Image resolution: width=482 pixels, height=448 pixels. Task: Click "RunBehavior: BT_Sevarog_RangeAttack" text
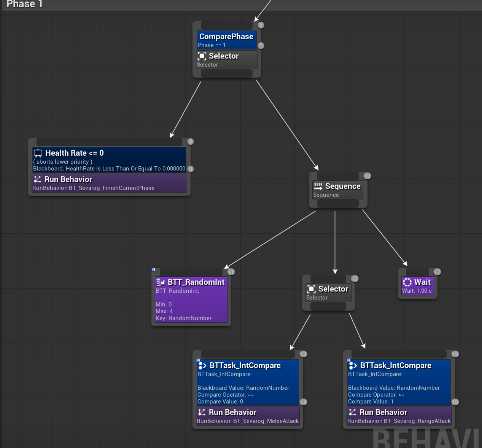click(x=399, y=421)
